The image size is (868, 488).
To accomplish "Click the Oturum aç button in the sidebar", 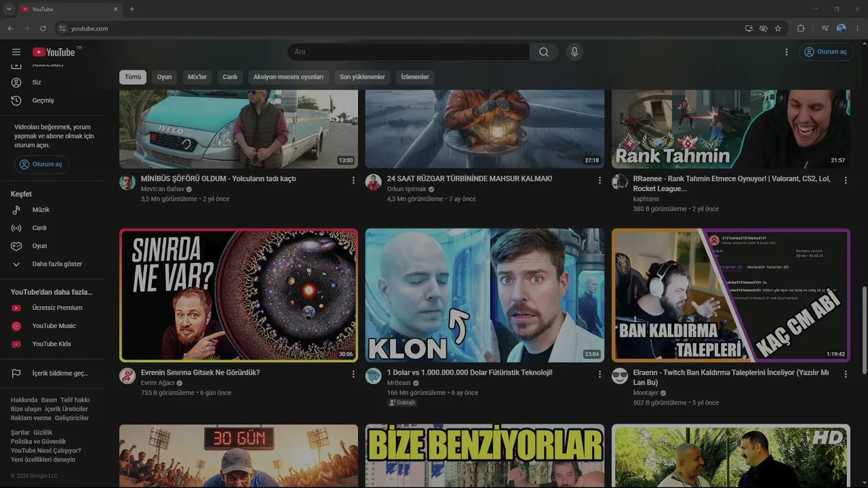I will [42, 164].
